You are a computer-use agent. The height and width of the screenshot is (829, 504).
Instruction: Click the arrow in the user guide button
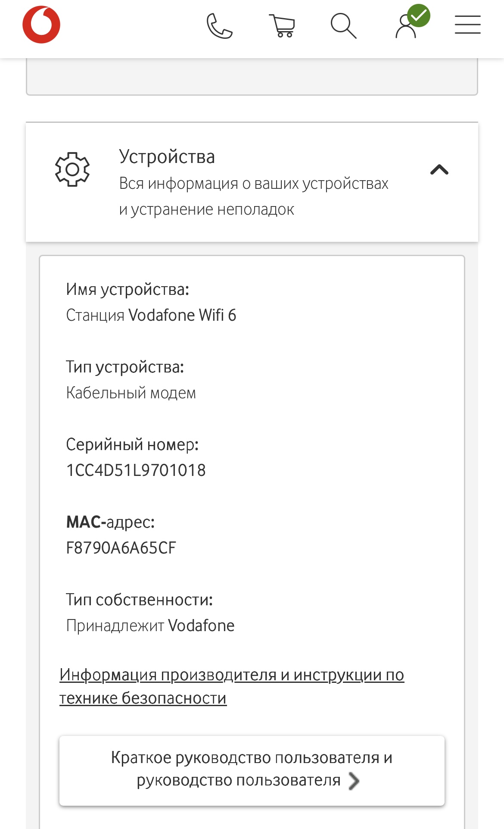354,781
